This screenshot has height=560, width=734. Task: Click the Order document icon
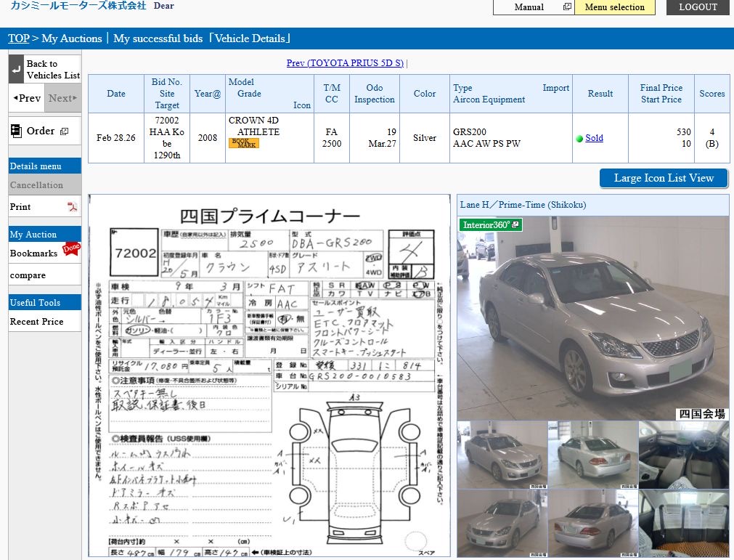pos(16,131)
